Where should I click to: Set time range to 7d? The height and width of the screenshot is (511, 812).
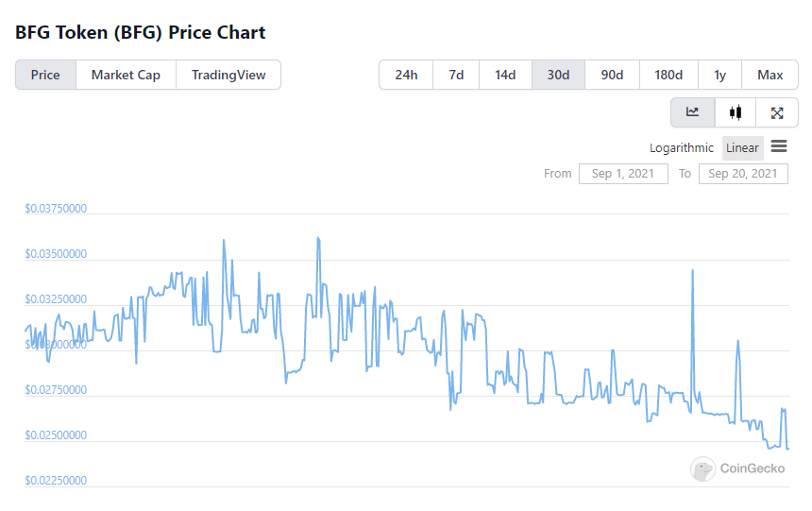pos(456,75)
